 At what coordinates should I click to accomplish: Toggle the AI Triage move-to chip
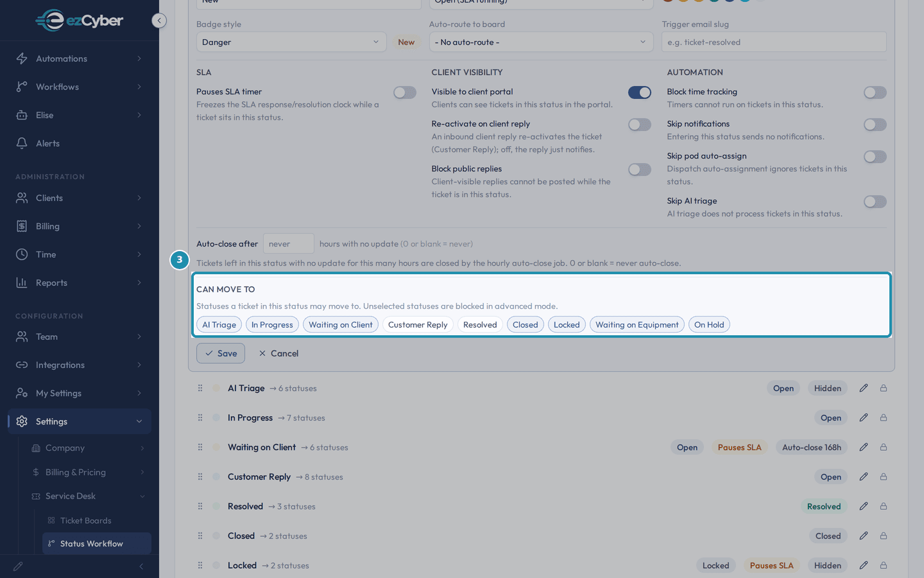[x=219, y=324]
